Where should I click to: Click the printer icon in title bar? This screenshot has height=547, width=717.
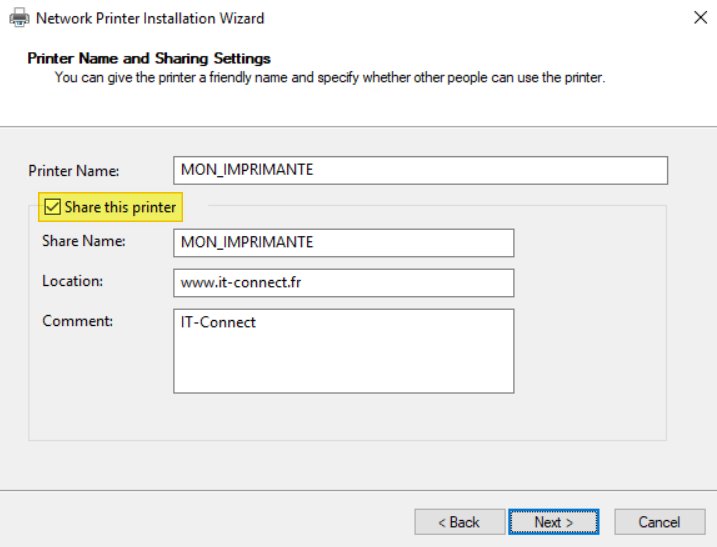pos(17,18)
